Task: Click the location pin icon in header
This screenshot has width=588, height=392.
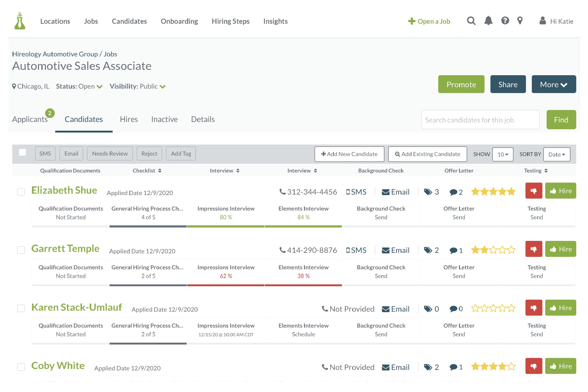Action: tap(520, 21)
